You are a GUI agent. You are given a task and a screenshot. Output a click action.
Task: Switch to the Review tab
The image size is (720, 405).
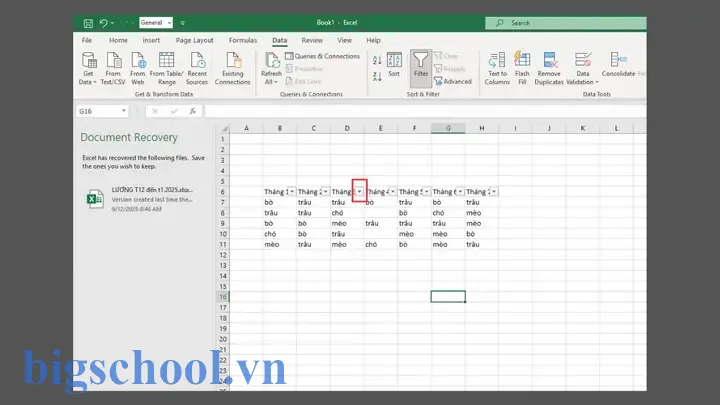click(x=312, y=40)
